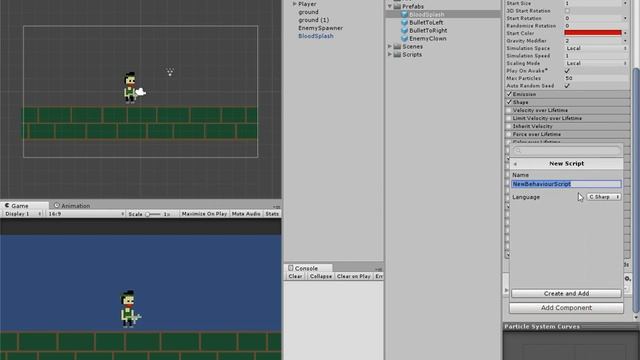Viewport: 640px width, 360px height.
Task: Click the BulletToLeft prefab cube icon
Action: (x=404, y=22)
